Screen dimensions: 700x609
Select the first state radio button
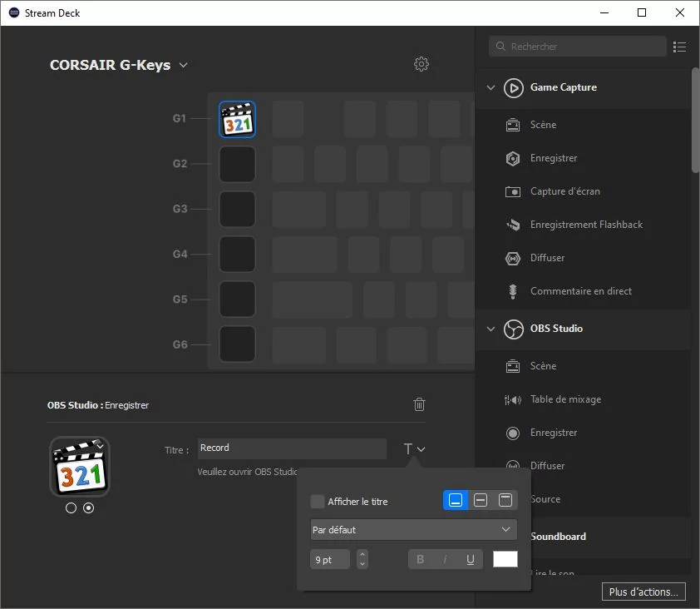[x=71, y=508]
